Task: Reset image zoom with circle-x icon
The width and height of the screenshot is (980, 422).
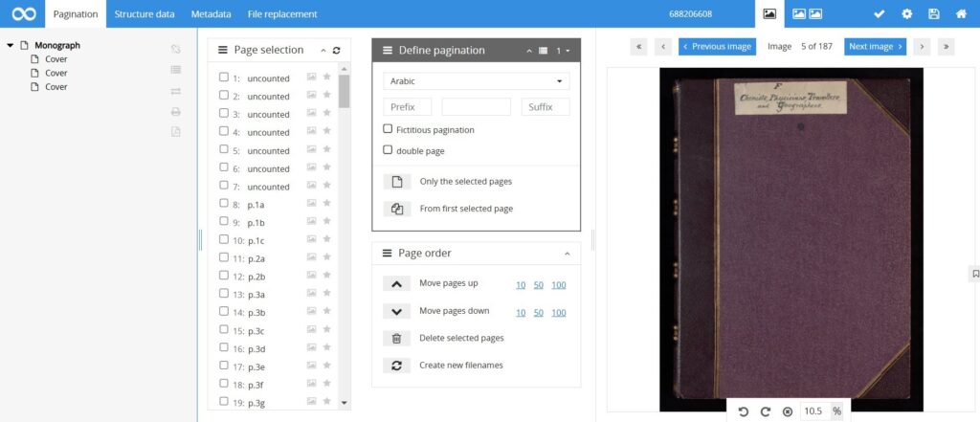Action: coord(788,411)
